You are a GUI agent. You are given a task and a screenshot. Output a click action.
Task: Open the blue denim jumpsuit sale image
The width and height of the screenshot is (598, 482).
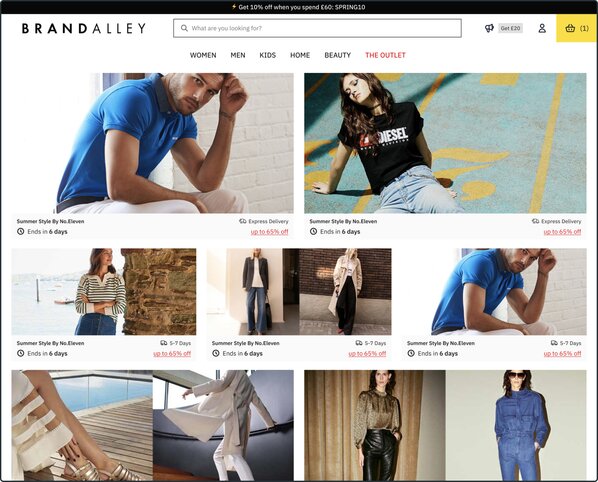[516, 425]
